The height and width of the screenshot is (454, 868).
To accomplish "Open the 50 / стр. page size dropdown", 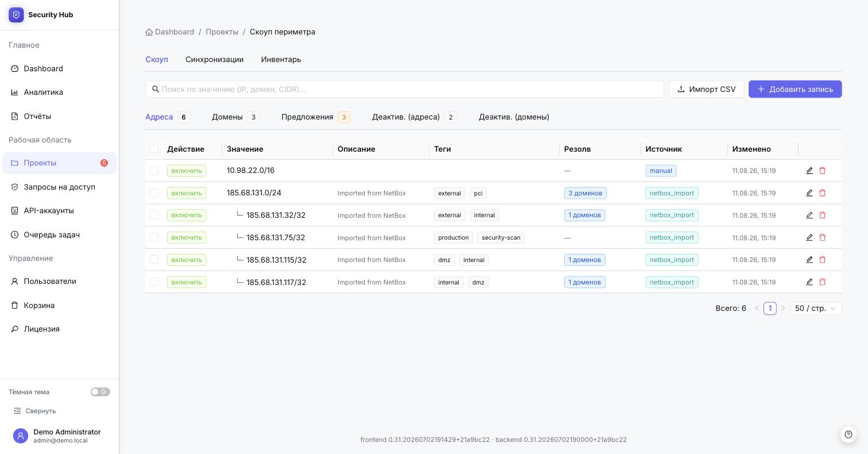I will (x=816, y=309).
